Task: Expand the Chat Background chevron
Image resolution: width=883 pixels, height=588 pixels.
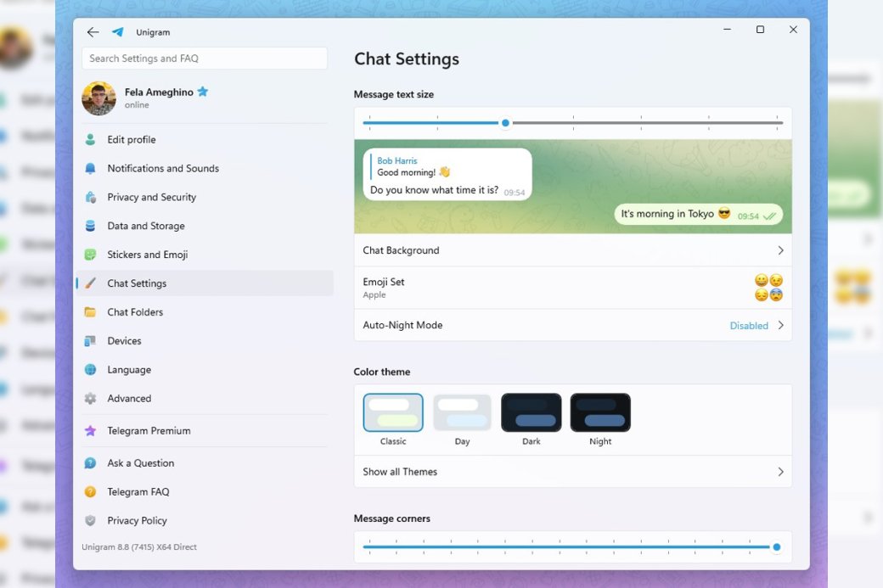Action: point(780,250)
